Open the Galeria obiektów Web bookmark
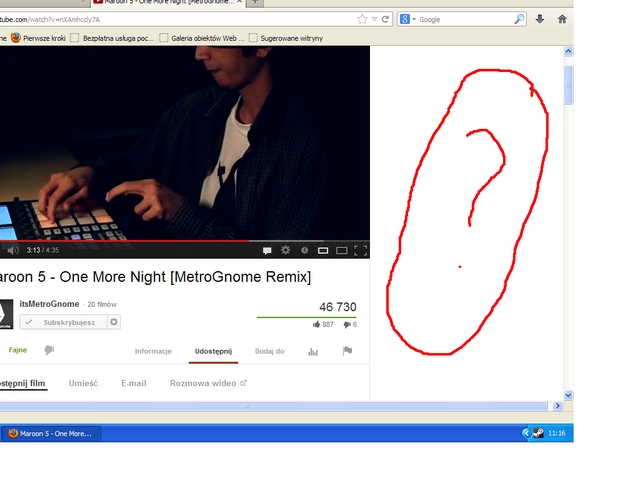640x480 pixels. pos(201,38)
